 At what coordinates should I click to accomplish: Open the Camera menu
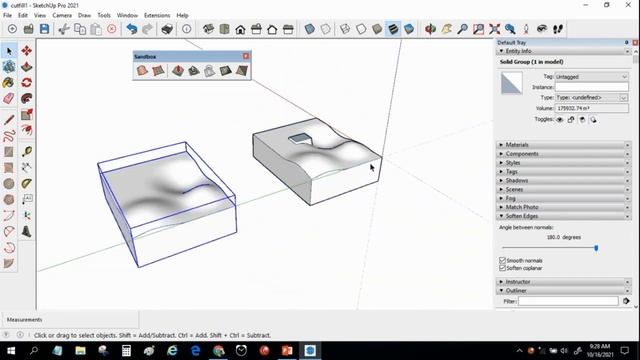pos(62,15)
